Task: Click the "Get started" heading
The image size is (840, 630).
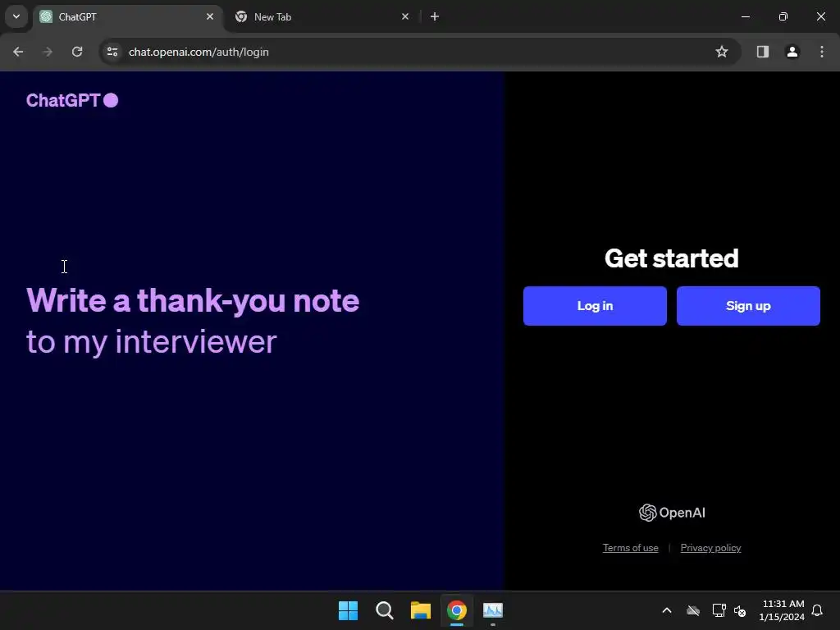Action: tap(672, 258)
